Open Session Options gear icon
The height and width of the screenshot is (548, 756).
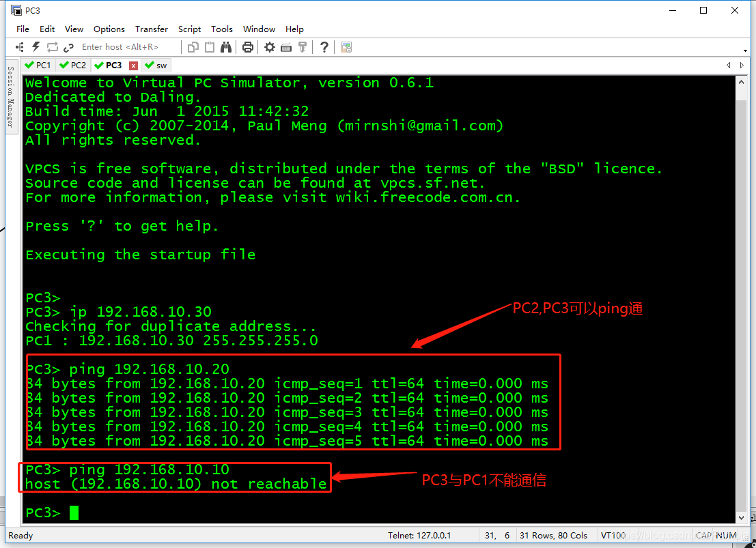tap(270, 47)
